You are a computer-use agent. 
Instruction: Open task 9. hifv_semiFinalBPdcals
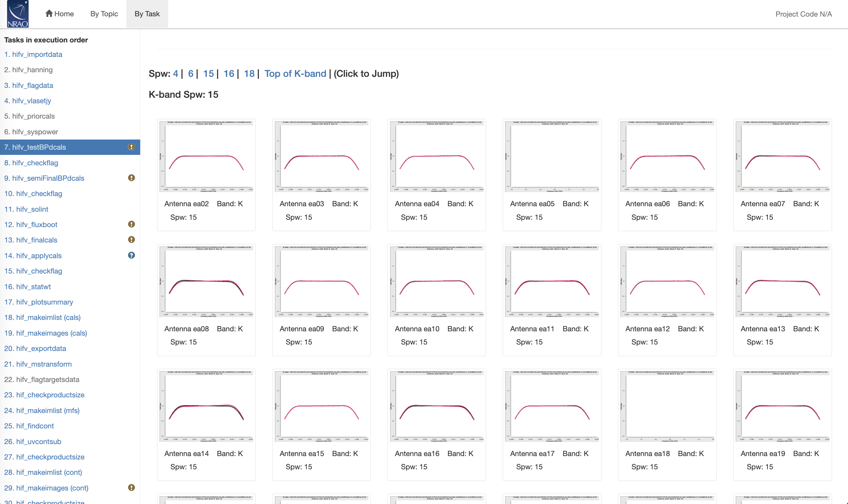coord(44,178)
